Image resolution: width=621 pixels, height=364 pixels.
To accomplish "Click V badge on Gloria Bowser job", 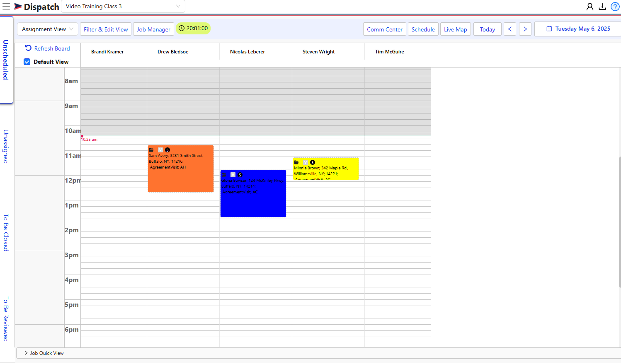I will pos(233,175).
